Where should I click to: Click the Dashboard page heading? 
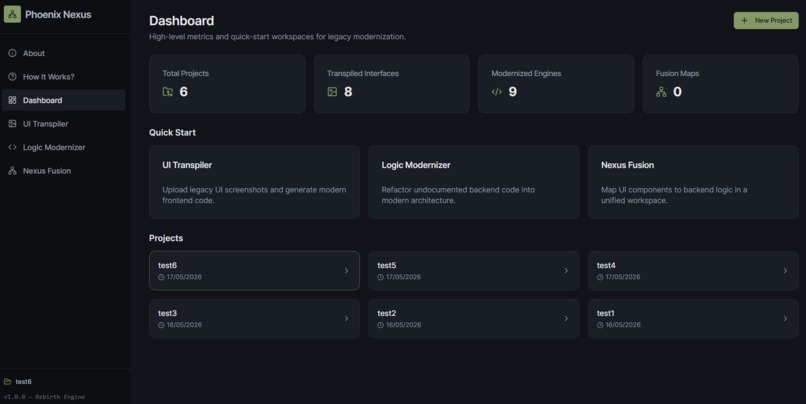click(x=181, y=21)
